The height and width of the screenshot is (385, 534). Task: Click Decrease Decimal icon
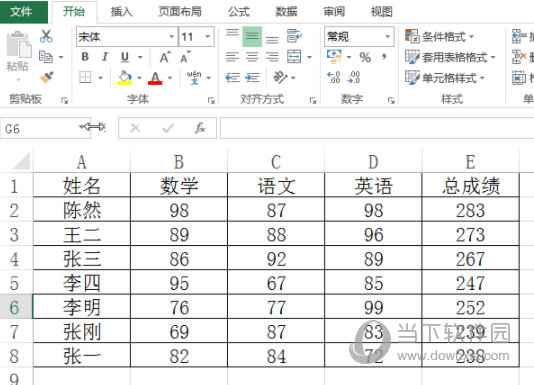(x=354, y=78)
